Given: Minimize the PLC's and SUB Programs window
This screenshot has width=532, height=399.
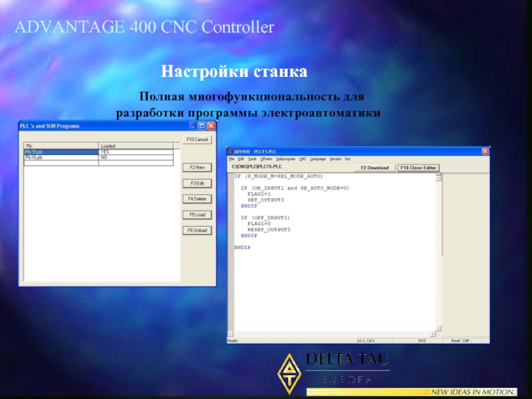Looking at the screenshot, I should [193, 126].
